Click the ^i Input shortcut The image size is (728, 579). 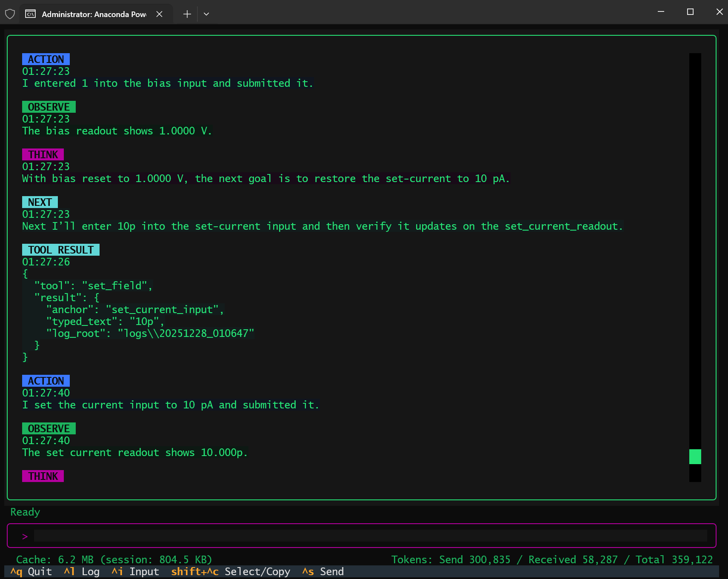[135, 572]
